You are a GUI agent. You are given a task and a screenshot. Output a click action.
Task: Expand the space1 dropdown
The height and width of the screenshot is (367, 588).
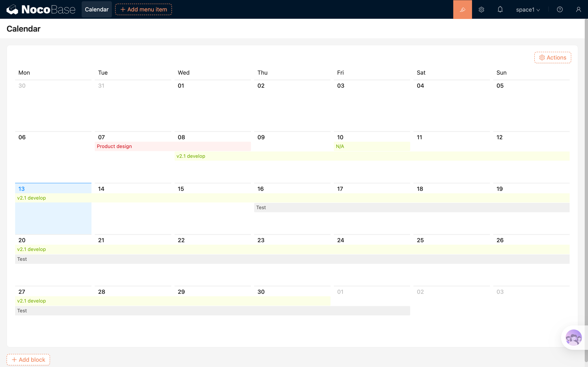pos(528,10)
